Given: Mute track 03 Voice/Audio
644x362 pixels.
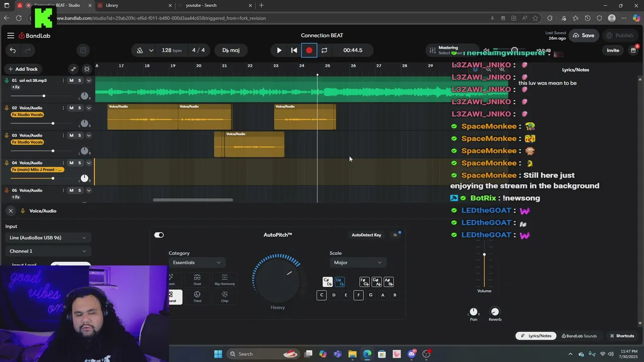Looking at the screenshot, I should click(x=71, y=135).
